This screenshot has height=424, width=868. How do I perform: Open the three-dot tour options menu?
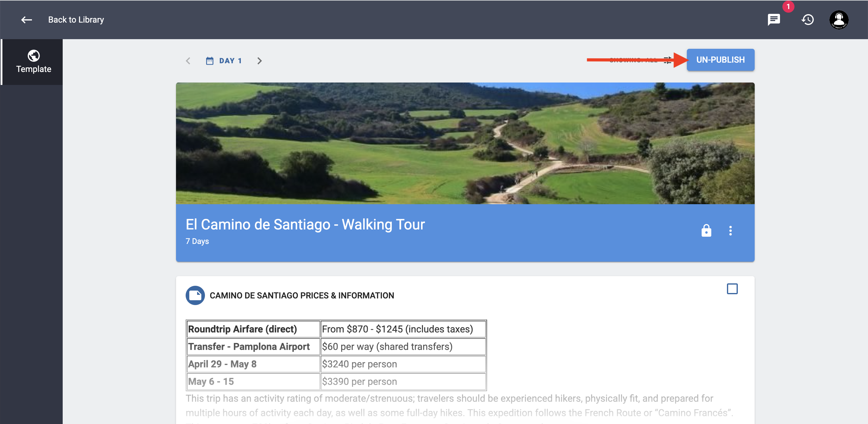point(730,231)
